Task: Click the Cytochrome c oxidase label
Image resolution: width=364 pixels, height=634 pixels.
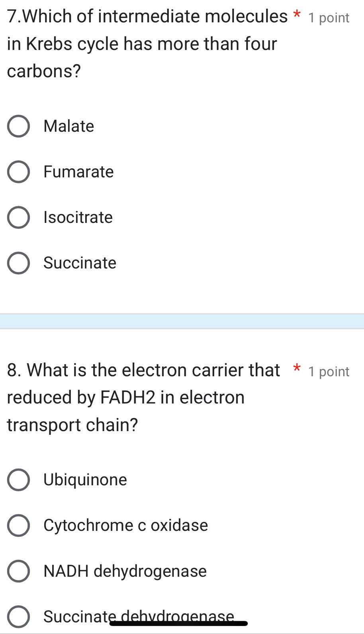Action: pos(126,525)
